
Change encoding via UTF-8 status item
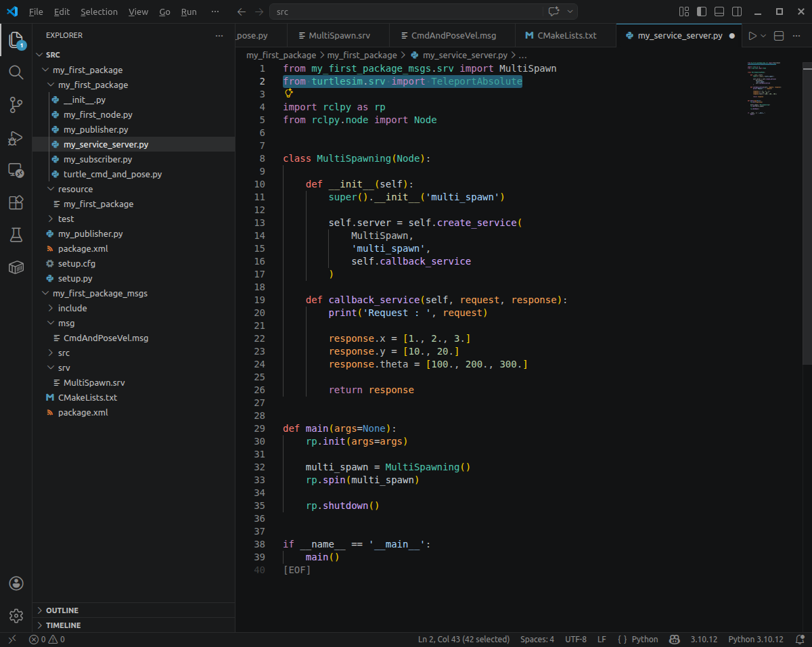pos(576,639)
